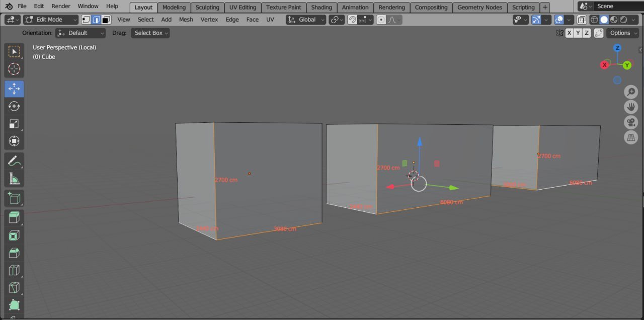Image resolution: width=644 pixels, height=320 pixels.
Task: Open proportional falloff curve dropdown
Action: click(x=394, y=20)
